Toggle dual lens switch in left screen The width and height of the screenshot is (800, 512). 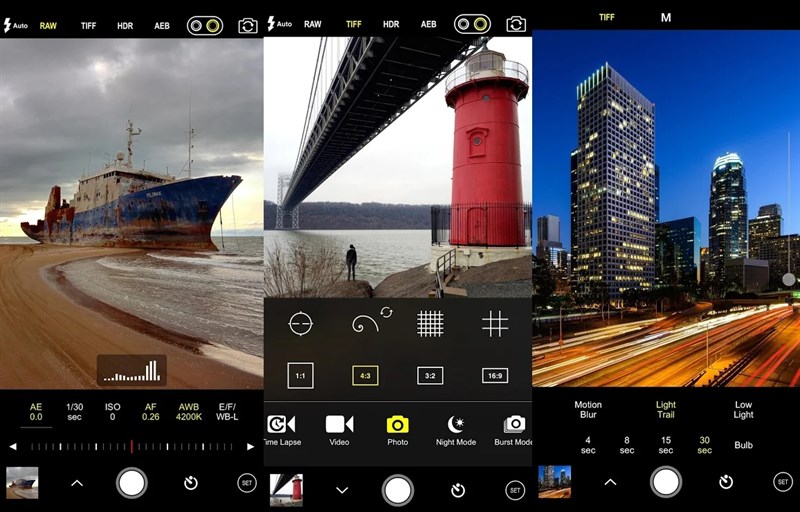205,25
